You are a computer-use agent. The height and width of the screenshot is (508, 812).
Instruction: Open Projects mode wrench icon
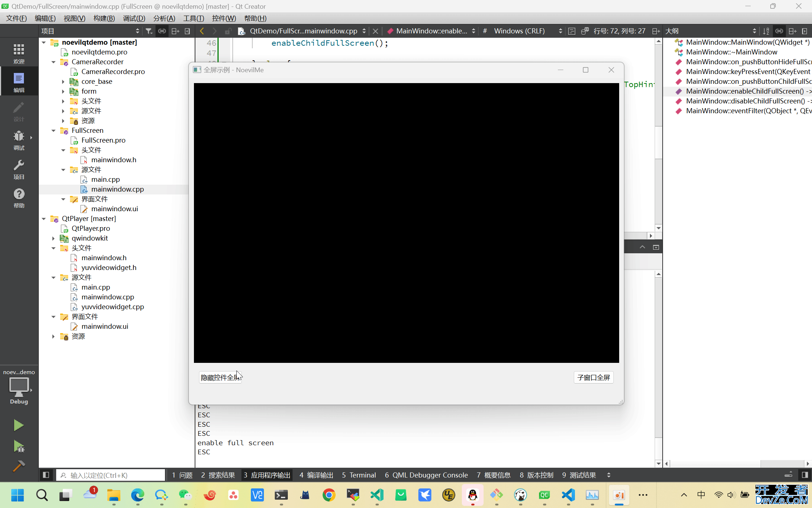pyautogui.click(x=19, y=169)
